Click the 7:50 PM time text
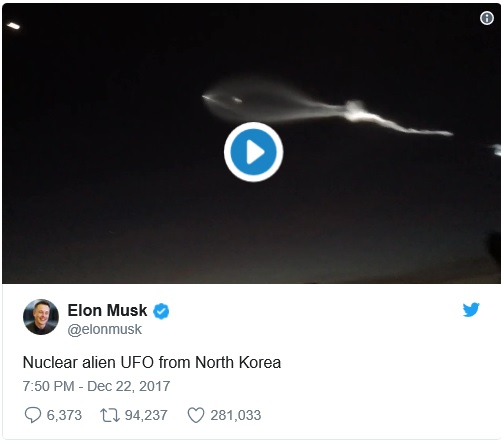 (x=48, y=386)
